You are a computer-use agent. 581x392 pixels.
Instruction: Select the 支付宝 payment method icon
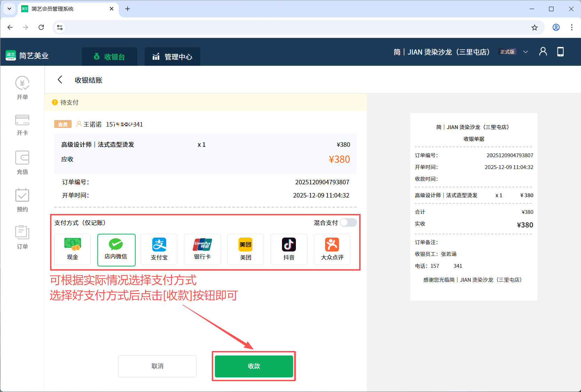click(x=159, y=249)
